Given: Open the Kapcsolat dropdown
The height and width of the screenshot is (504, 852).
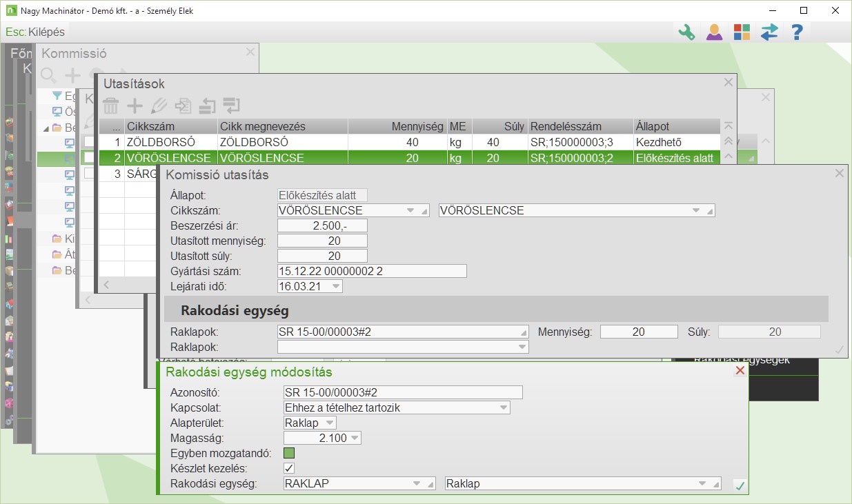Looking at the screenshot, I should [504, 407].
